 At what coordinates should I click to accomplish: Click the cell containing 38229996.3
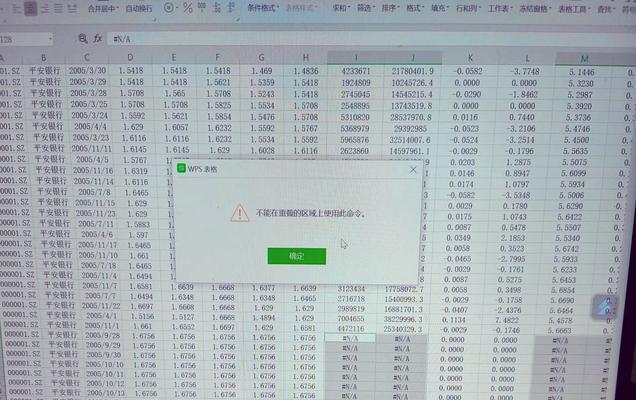(403, 319)
